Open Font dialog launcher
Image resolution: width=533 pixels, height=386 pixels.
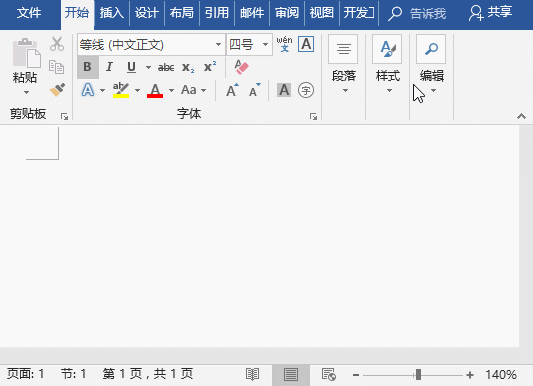coord(313,117)
